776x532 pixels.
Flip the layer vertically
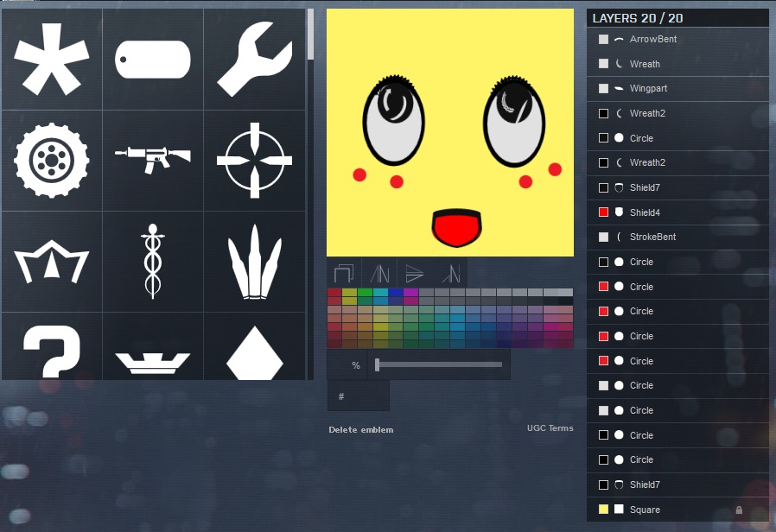coord(415,273)
